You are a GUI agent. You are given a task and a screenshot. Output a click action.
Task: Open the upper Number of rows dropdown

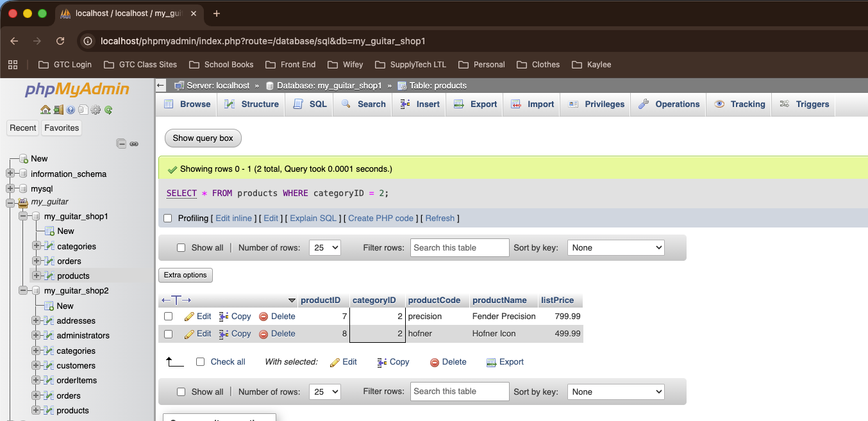tap(324, 248)
